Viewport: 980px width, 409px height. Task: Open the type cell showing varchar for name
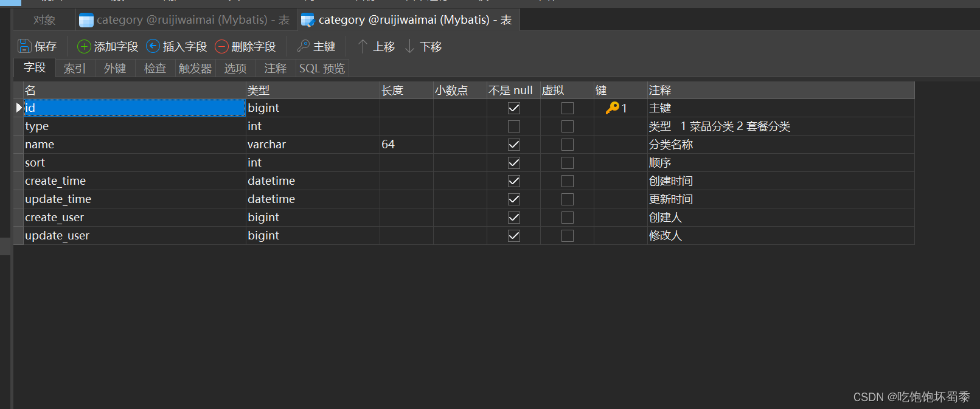click(x=313, y=145)
